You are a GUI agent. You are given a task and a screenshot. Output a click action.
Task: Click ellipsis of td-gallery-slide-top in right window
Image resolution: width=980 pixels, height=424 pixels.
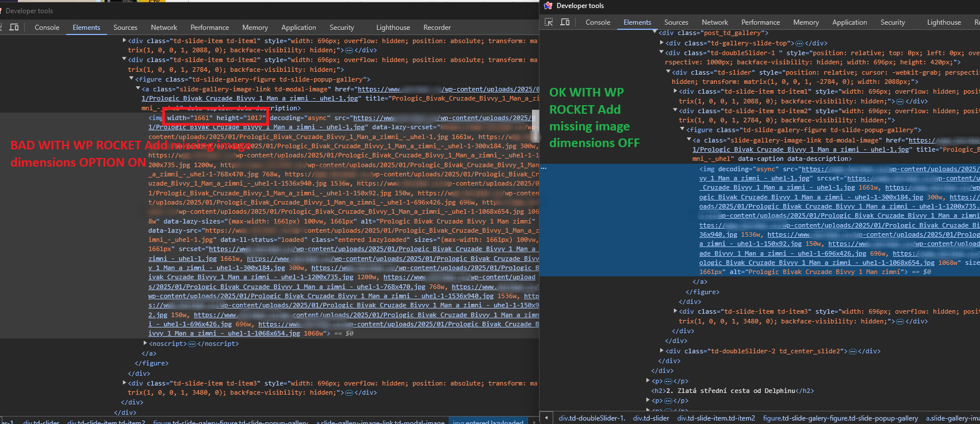(799, 43)
